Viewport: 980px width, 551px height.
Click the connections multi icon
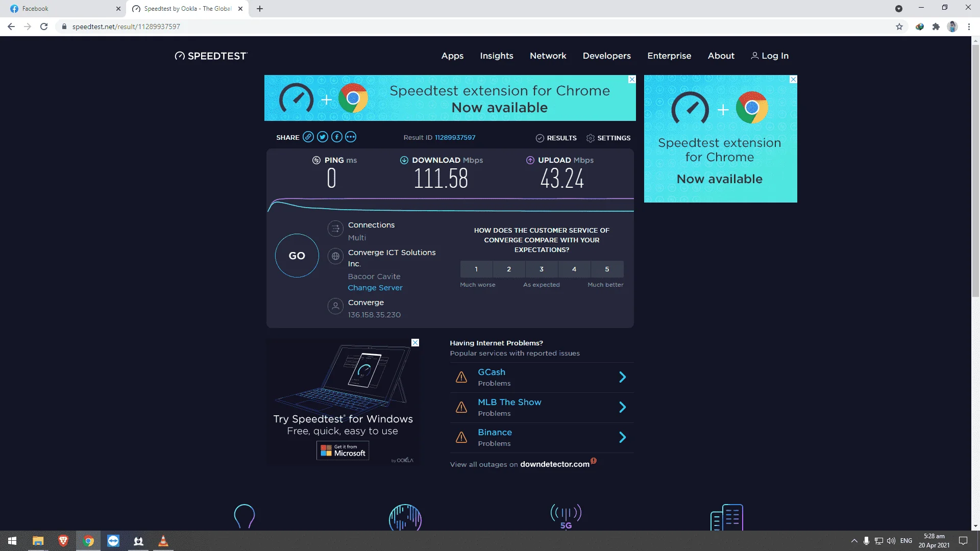point(335,229)
